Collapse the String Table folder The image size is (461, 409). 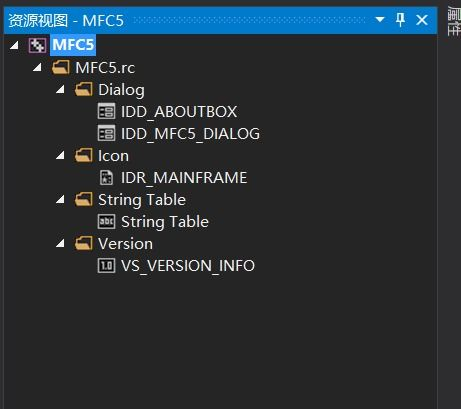pos(60,199)
